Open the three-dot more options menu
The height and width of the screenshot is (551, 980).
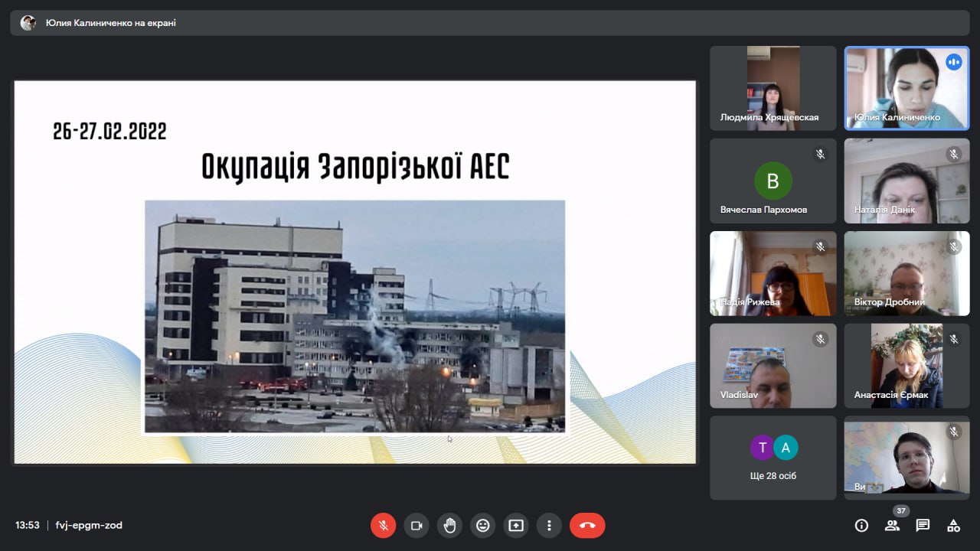tap(549, 526)
